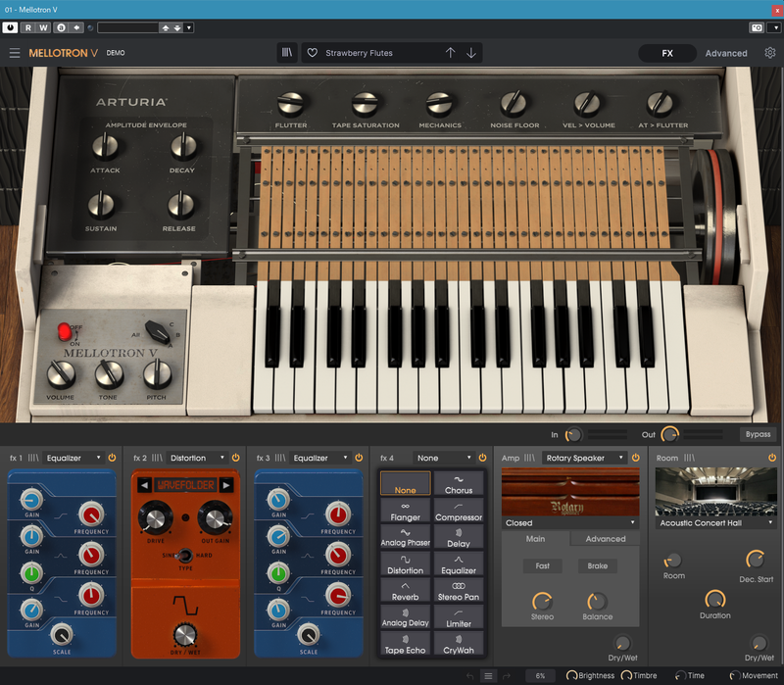Image resolution: width=784 pixels, height=685 pixels.
Task: Choose Tape Echo in fx 4 list
Action: 405,644
